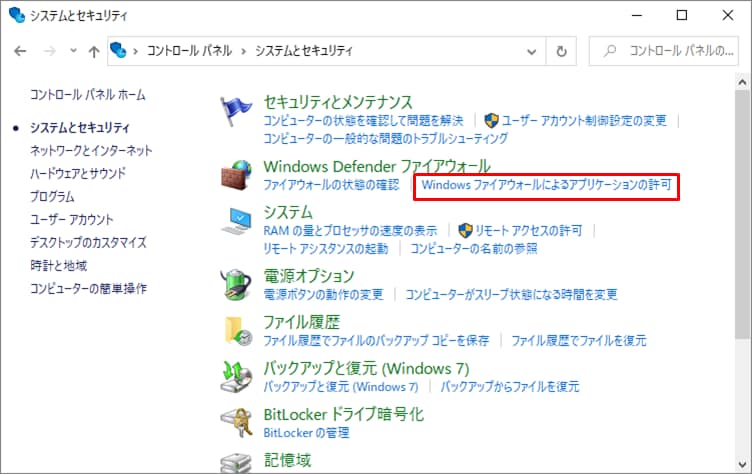Click the Windows Defender Firewall brick-wall icon

pos(236,175)
